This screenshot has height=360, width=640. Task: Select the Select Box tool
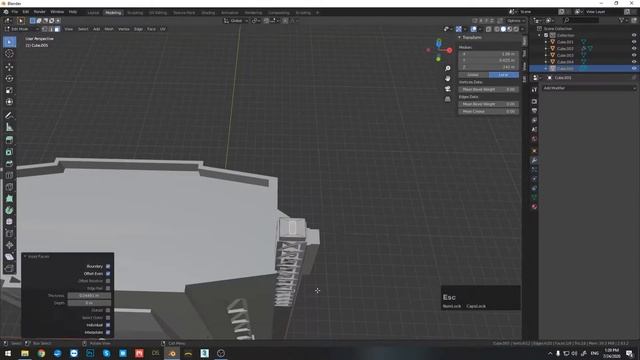(9, 42)
